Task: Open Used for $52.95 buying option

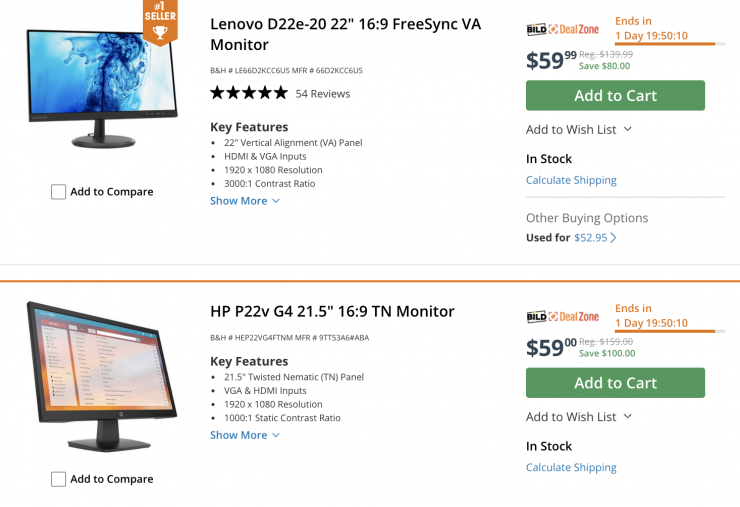Action: pyautogui.click(x=590, y=238)
